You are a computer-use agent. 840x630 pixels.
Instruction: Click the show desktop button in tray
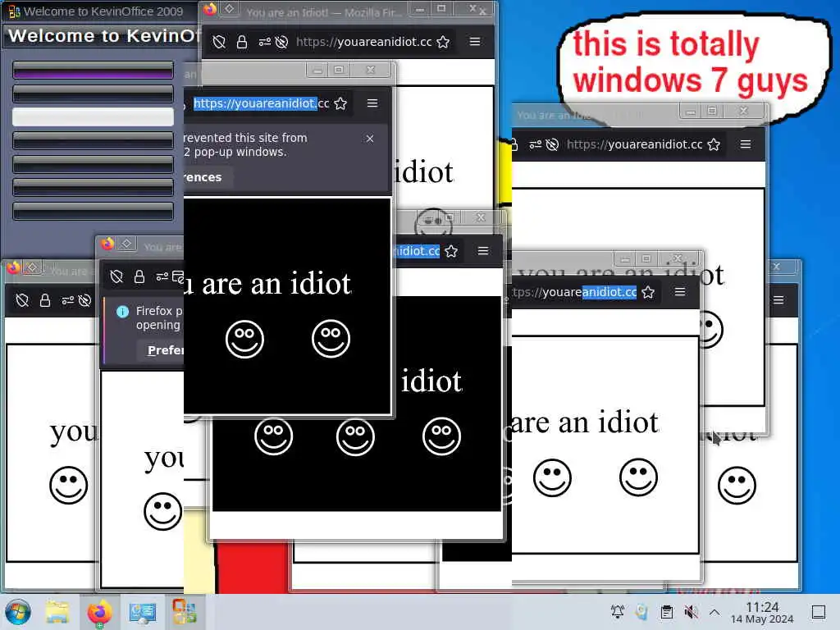[x=819, y=612]
